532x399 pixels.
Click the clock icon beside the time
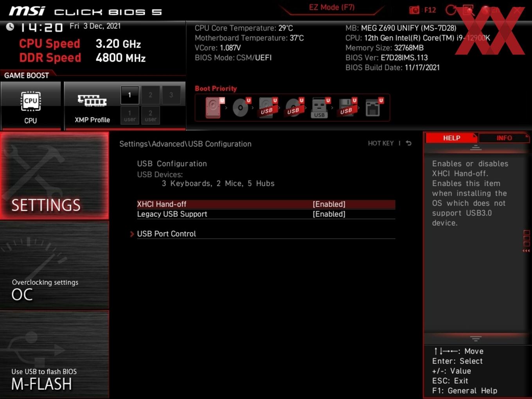10,27
